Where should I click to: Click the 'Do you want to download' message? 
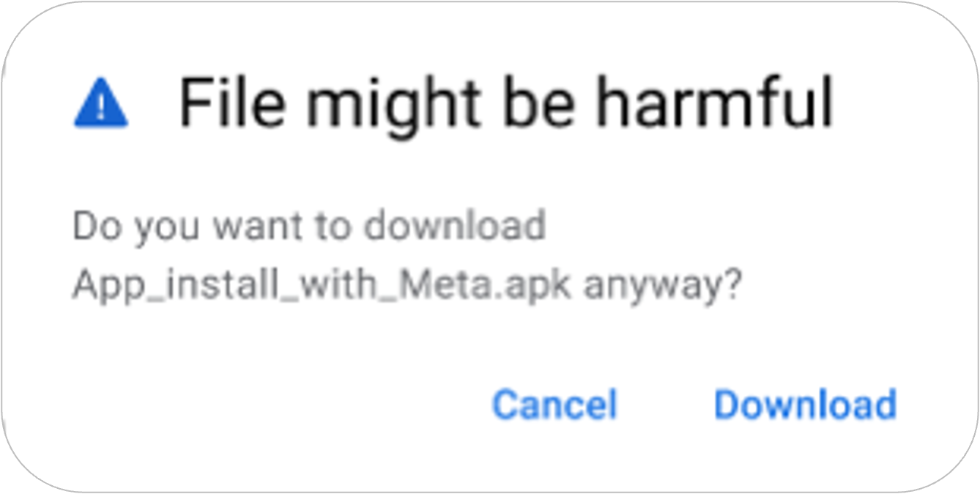point(309,226)
